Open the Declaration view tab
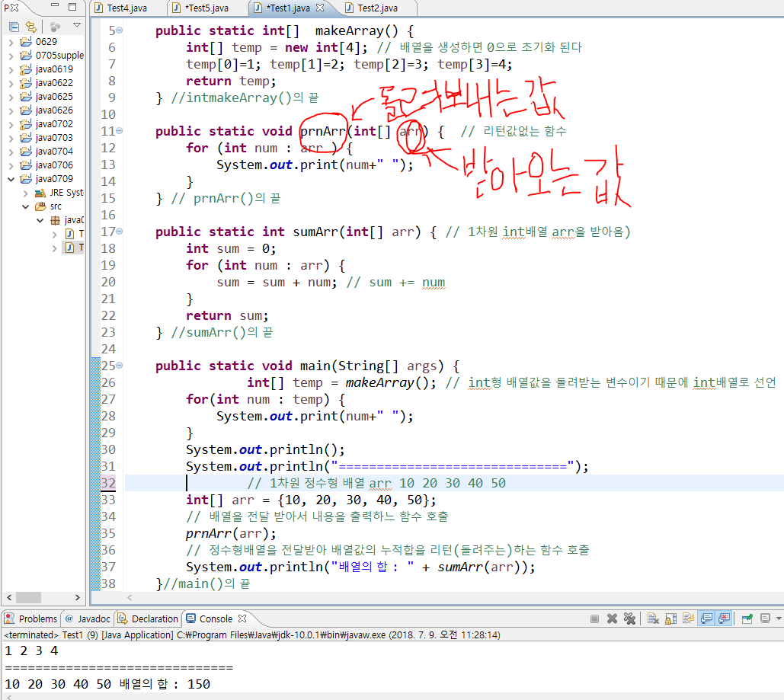This screenshot has height=700, width=784. [x=148, y=618]
